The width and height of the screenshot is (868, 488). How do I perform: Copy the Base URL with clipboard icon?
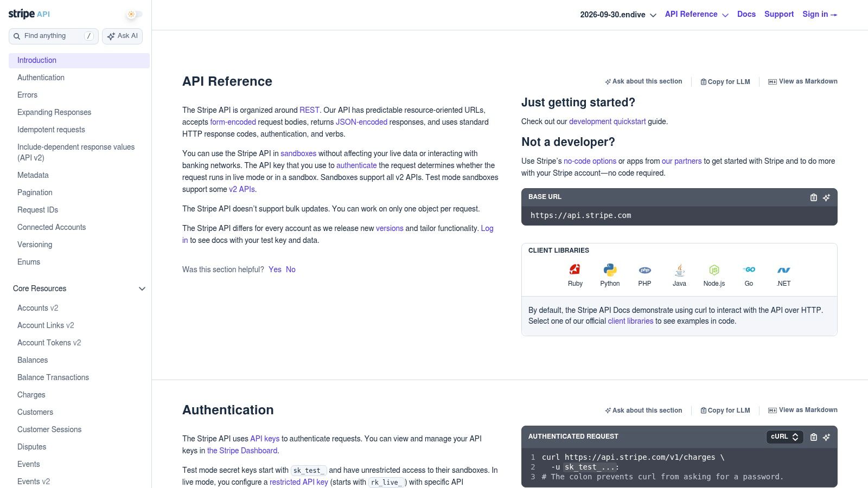pyautogui.click(x=814, y=197)
